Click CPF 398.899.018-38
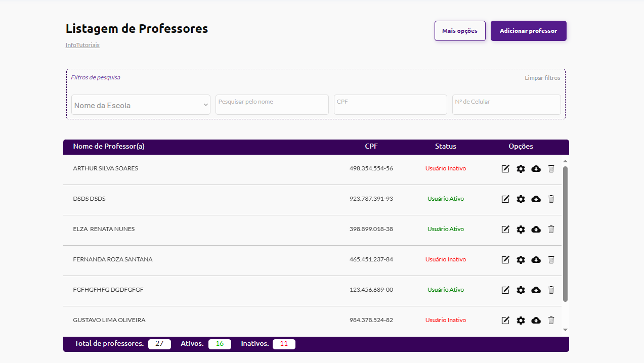Viewport: 644px width, 363px height. pyautogui.click(x=371, y=229)
